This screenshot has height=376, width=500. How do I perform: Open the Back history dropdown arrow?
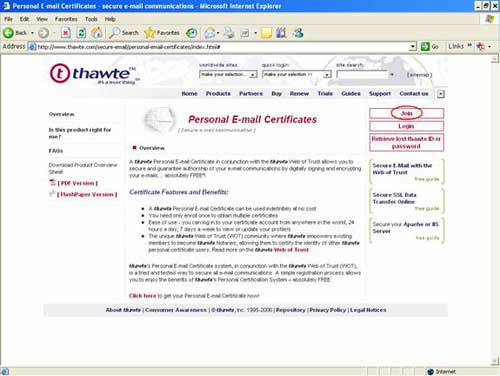coord(32,33)
